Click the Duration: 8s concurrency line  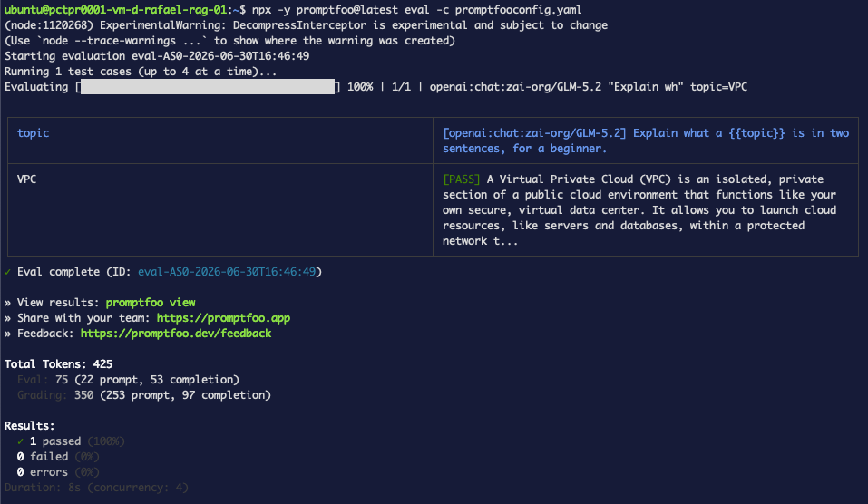coord(96,488)
